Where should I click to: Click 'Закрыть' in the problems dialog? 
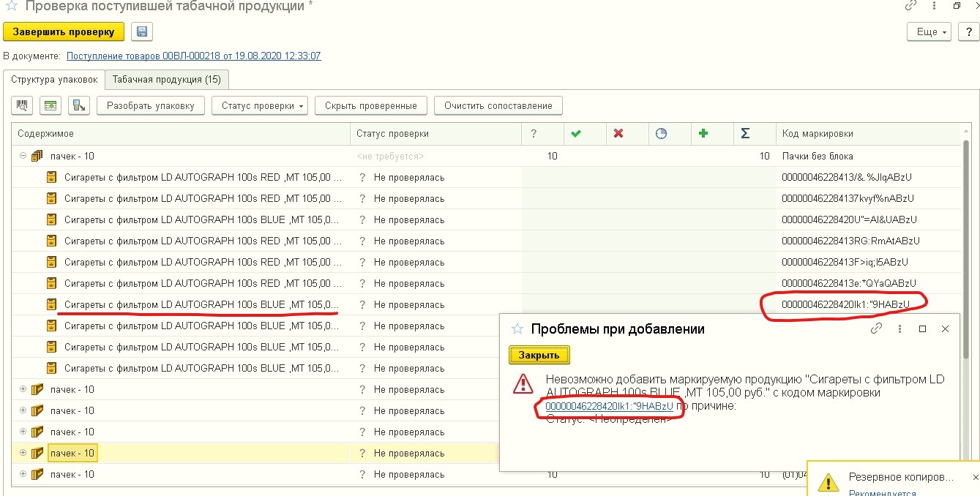pos(539,355)
